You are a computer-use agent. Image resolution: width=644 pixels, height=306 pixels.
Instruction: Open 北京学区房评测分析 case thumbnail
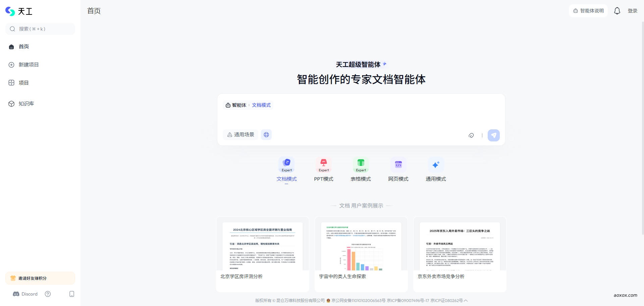(x=263, y=246)
